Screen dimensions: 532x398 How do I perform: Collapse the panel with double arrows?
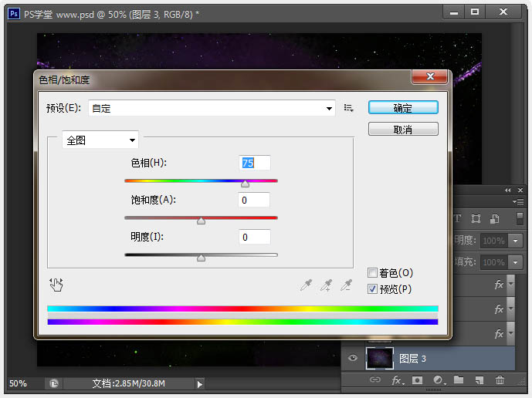(x=507, y=191)
